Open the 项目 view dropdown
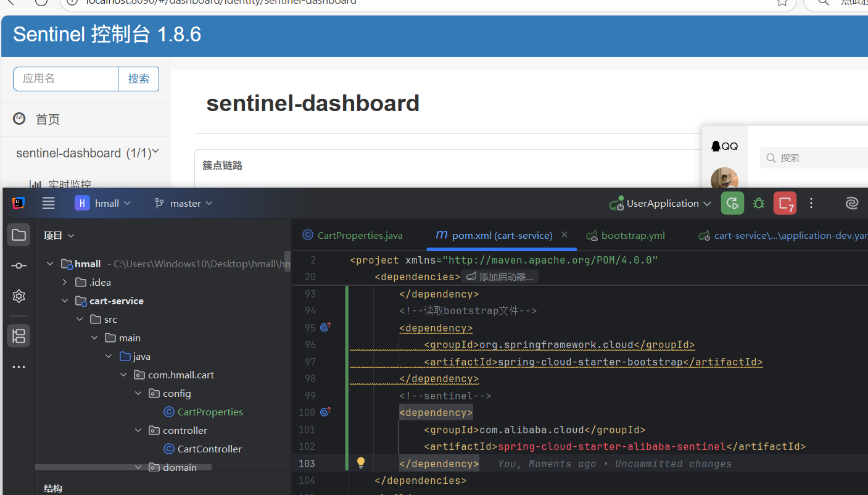 pyautogui.click(x=59, y=235)
